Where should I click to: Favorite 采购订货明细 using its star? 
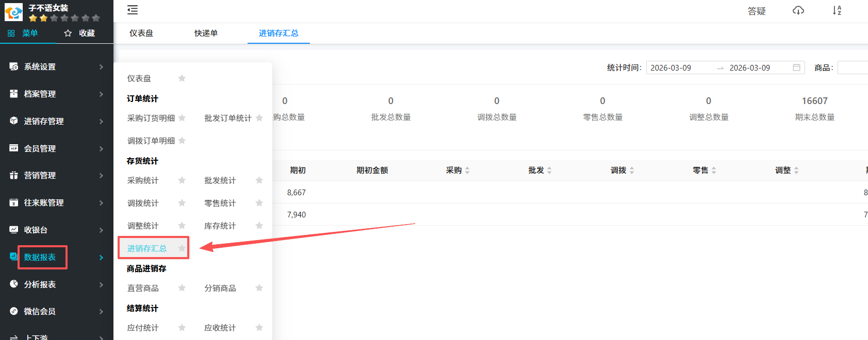tap(182, 118)
